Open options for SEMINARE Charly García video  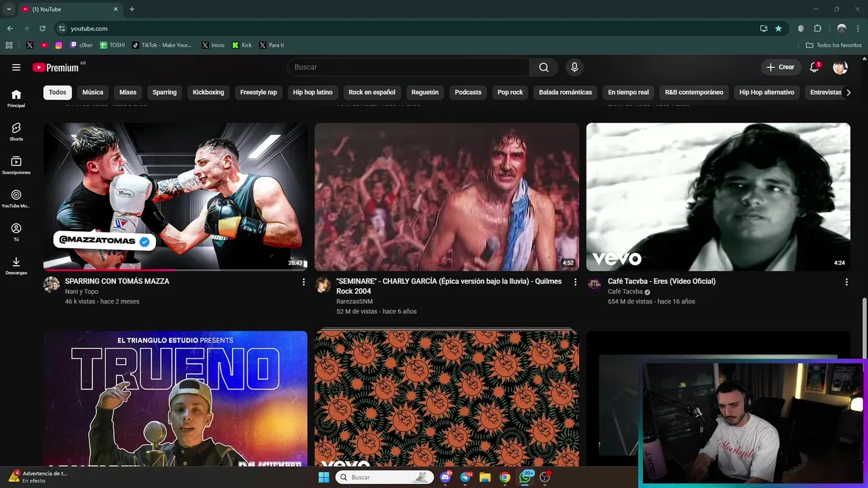(x=575, y=282)
